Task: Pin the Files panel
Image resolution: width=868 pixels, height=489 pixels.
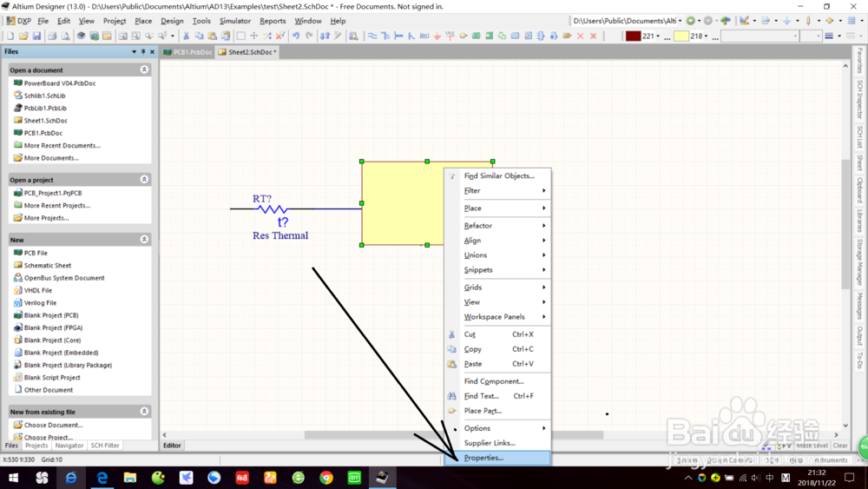Action: coord(143,51)
